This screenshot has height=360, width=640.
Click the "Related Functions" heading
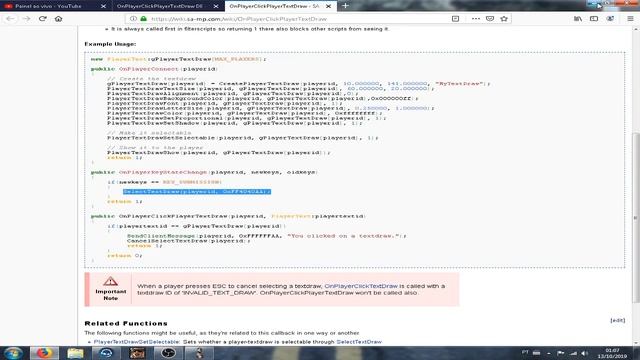click(x=126, y=323)
